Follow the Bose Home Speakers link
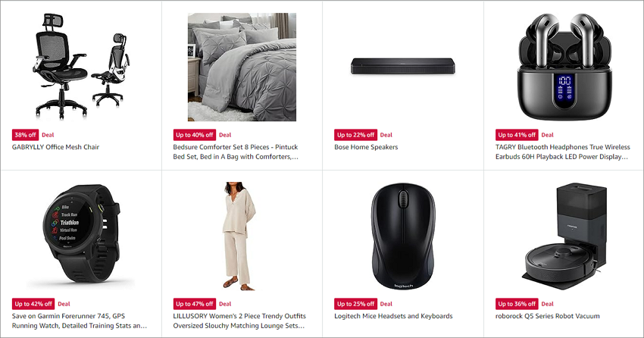The image size is (644, 338). tap(366, 147)
